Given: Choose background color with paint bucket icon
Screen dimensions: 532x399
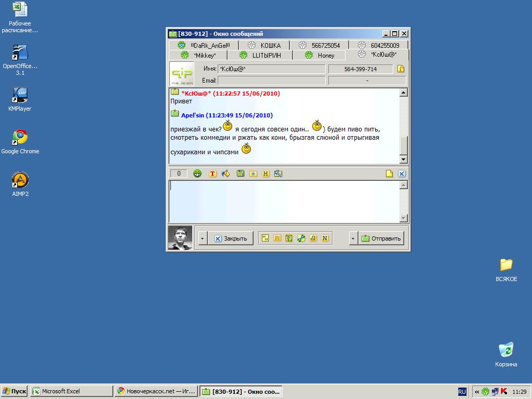Looking at the screenshot, I should pyautogui.click(x=225, y=174).
